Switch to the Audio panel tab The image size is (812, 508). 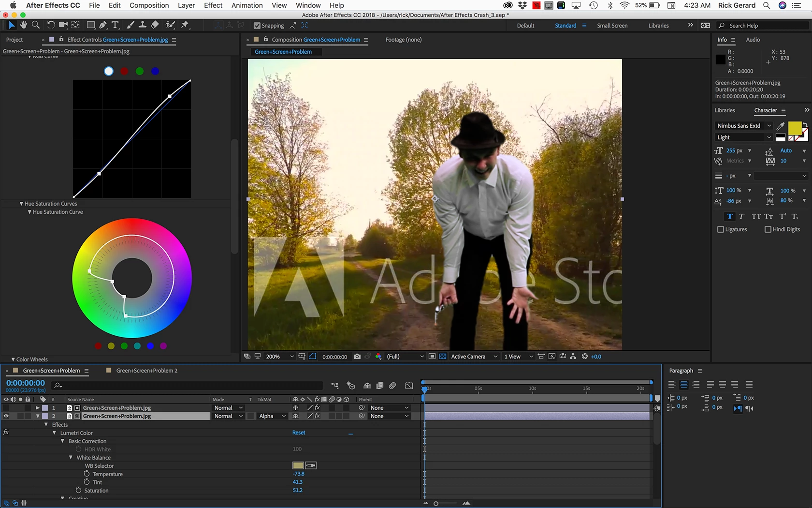(x=753, y=40)
